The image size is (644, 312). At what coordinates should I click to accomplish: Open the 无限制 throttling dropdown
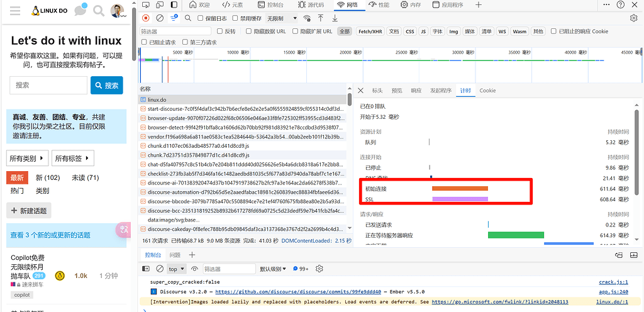[x=282, y=18]
